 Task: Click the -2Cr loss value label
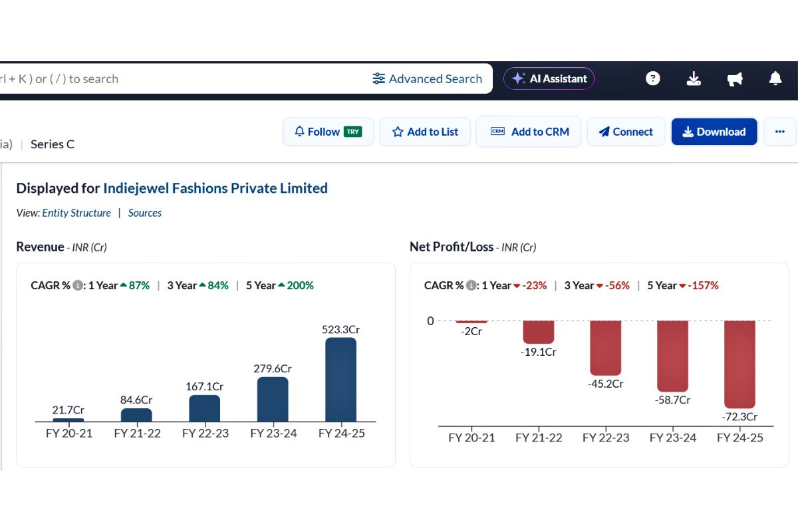coord(471,331)
